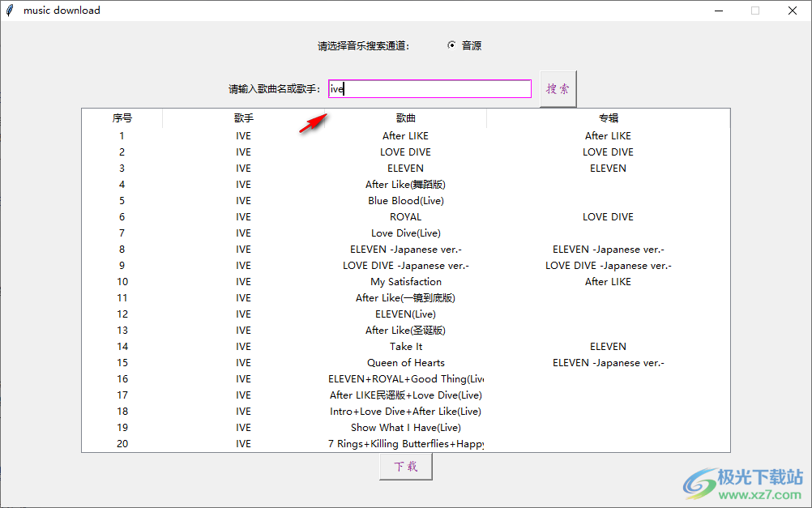
Task: Click sequence number 15
Action: tap(122, 363)
